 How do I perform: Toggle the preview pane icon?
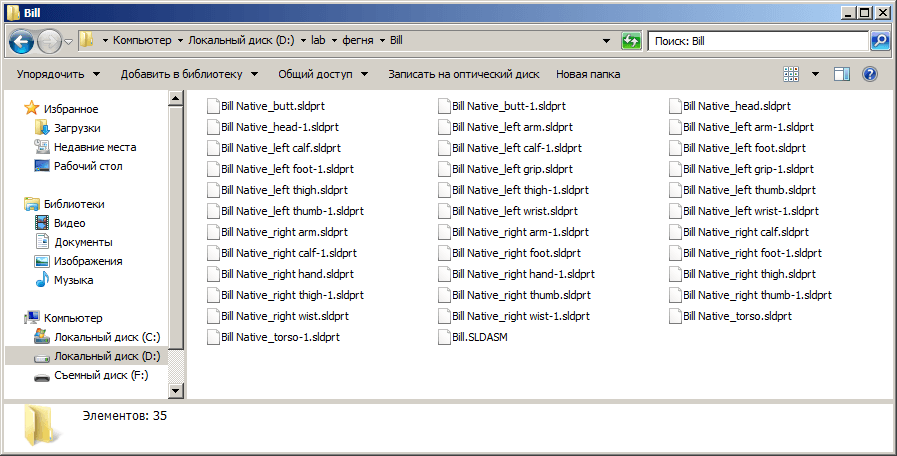point(842,74)
